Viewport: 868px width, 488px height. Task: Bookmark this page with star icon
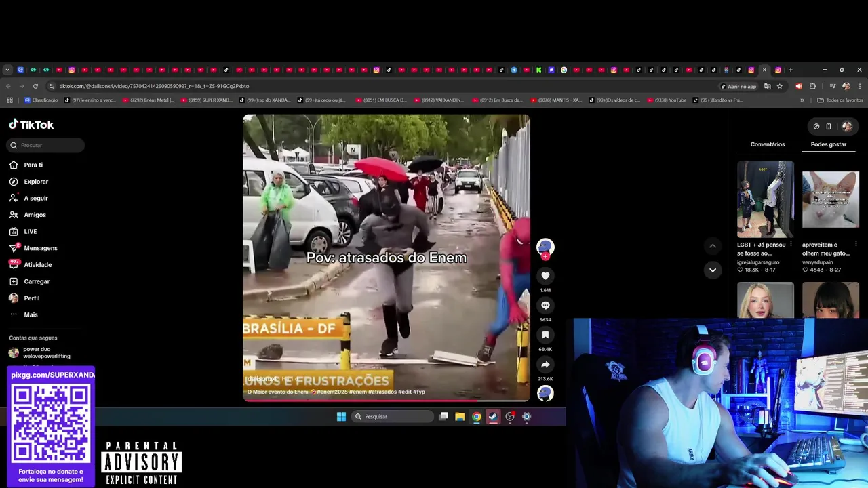(x=780, y=86)
